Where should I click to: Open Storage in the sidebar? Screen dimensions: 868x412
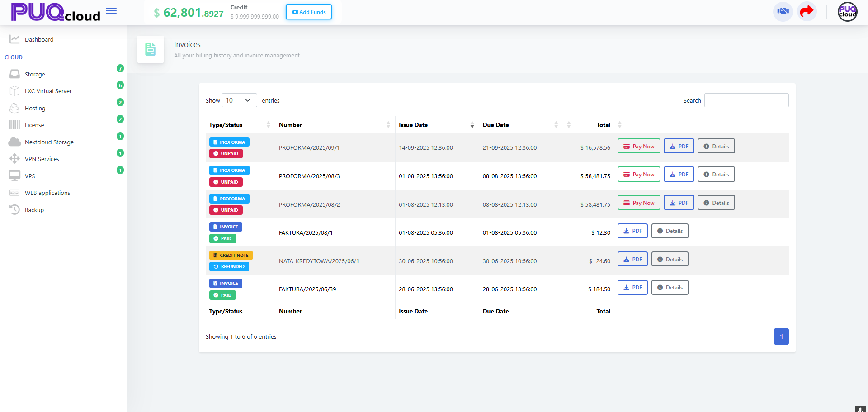click(35, 74)
